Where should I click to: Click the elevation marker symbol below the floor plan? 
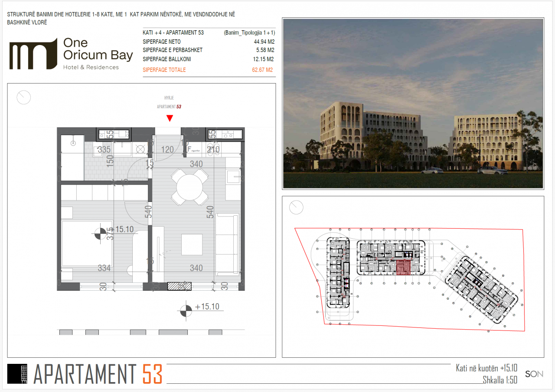tap(186, 310)
